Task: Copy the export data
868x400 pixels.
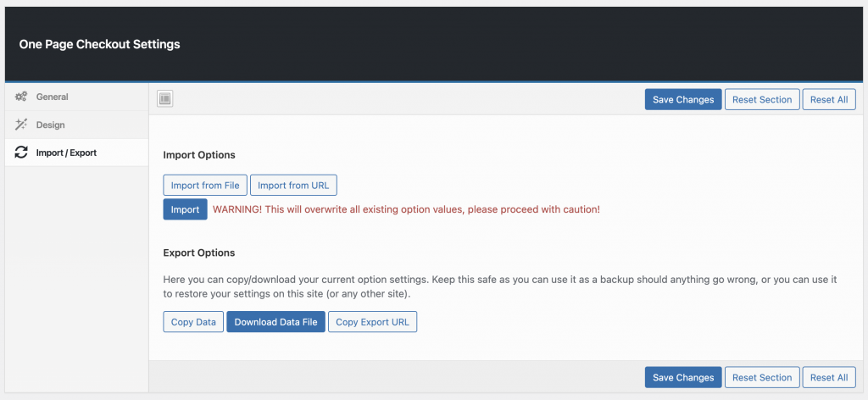Action: 193,322
